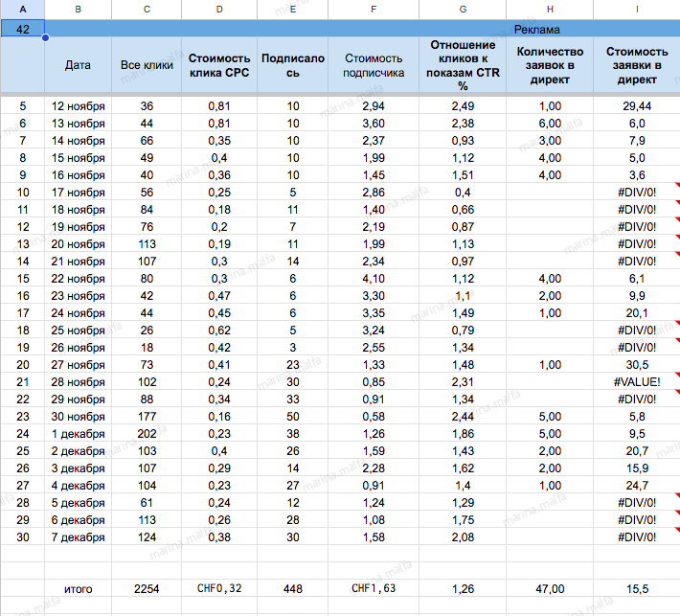
Task: Click the "7 декабря" date cell
Action: tap(79, 537)
